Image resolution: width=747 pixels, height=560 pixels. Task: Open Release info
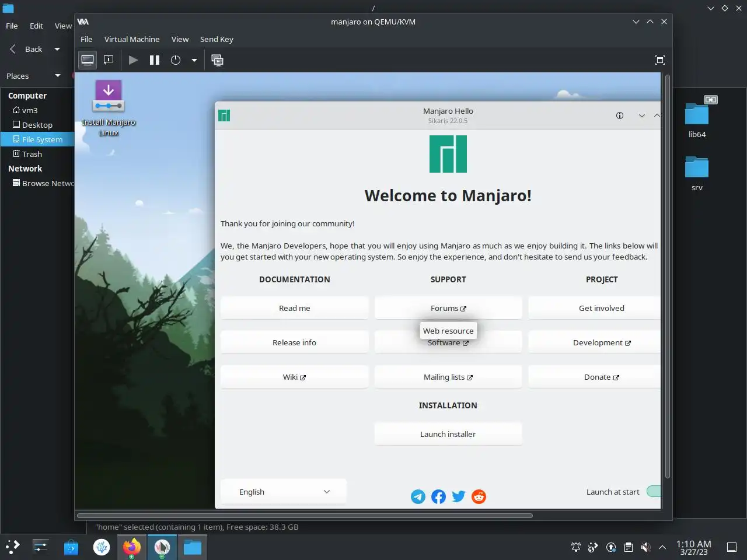coord(295,342)
